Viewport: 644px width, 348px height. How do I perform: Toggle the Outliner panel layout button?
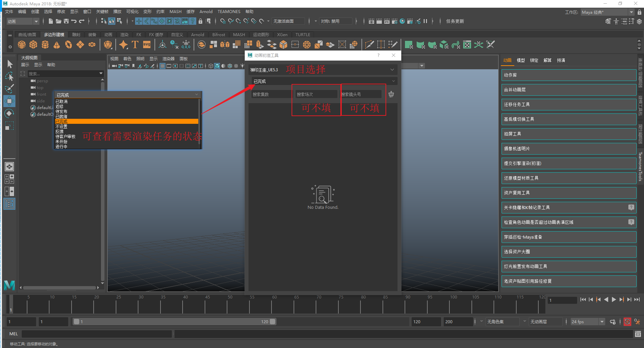tap(9, 204)
